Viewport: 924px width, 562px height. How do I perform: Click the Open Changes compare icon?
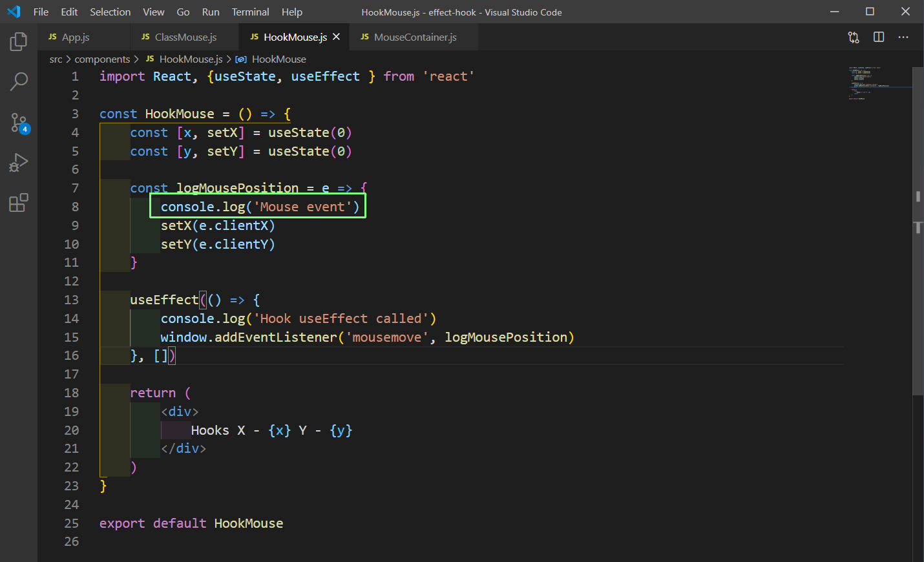pos(854,37)
